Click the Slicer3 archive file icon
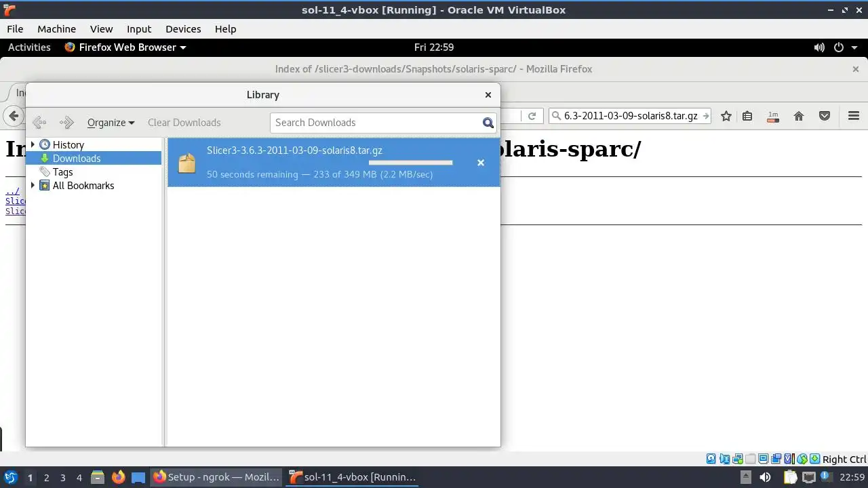Image resolution: width=868 pixels, height=488 pixels. (x=186, y=163)
